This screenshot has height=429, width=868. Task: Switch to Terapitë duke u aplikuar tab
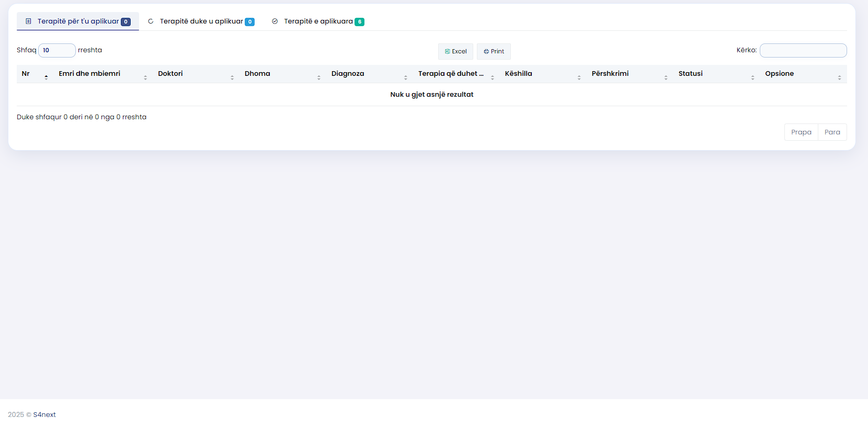201,21
